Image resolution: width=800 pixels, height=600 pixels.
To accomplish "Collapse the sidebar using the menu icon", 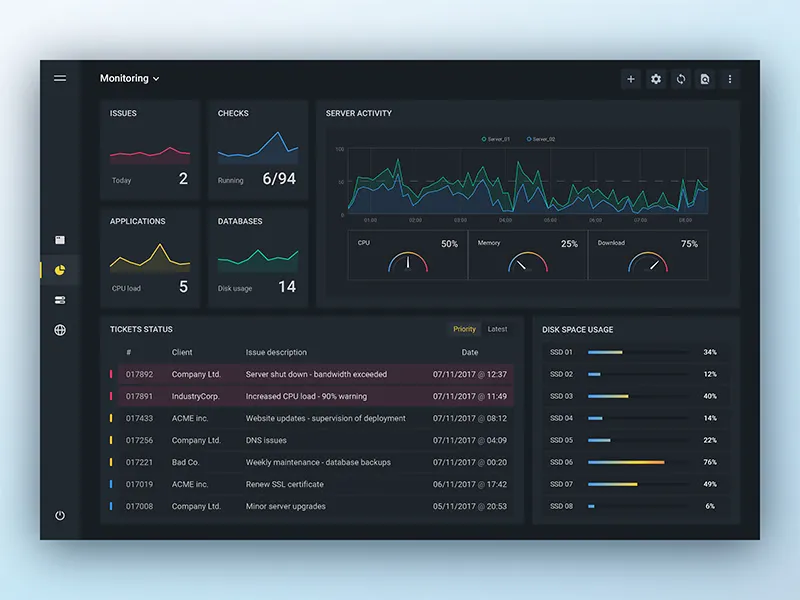I will click(60, 78).
